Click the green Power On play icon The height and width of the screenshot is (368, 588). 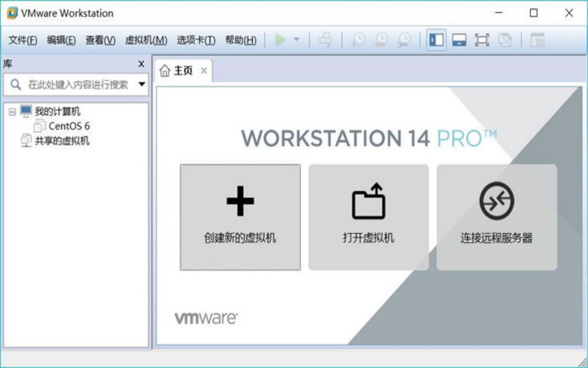[280, 40]
